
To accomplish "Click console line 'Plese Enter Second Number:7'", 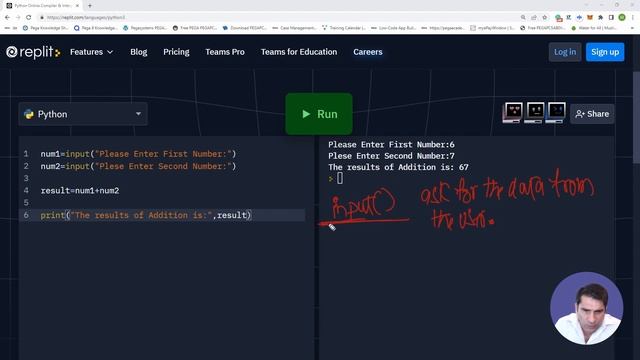I will tap(391, 156).
